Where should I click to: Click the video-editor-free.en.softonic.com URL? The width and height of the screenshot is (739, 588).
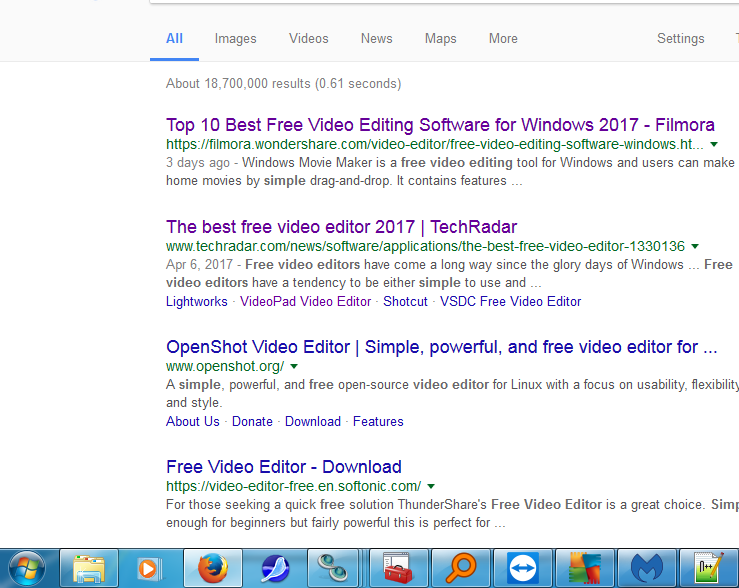293,486
